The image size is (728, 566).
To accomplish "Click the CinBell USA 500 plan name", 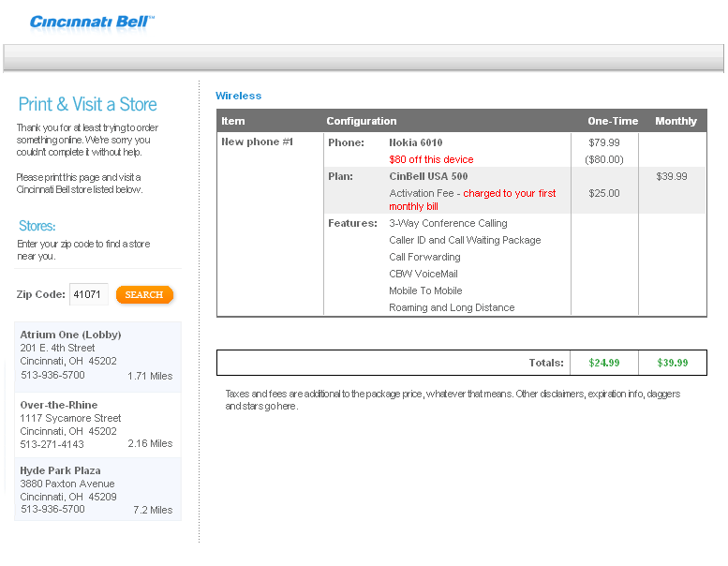I will click(x=428, y=176).
